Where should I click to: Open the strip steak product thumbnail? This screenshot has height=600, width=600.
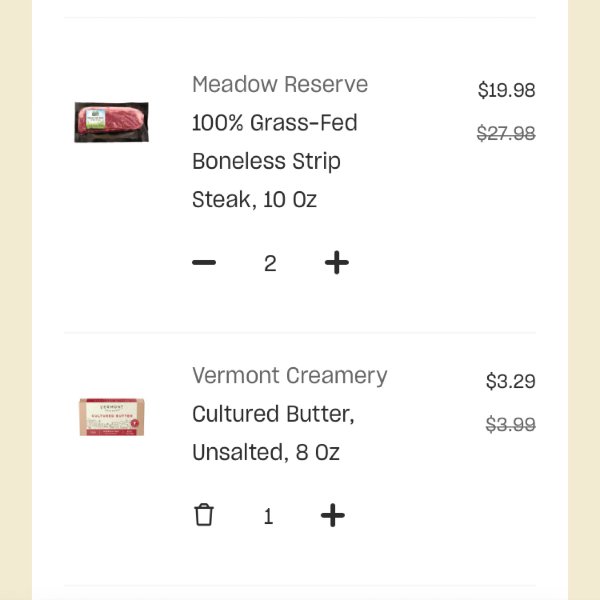(x=111, y=122)
